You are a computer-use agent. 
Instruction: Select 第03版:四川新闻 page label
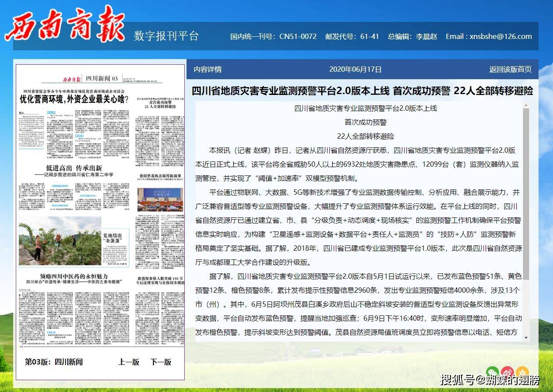pyautogui.click(x=54, y=362)
